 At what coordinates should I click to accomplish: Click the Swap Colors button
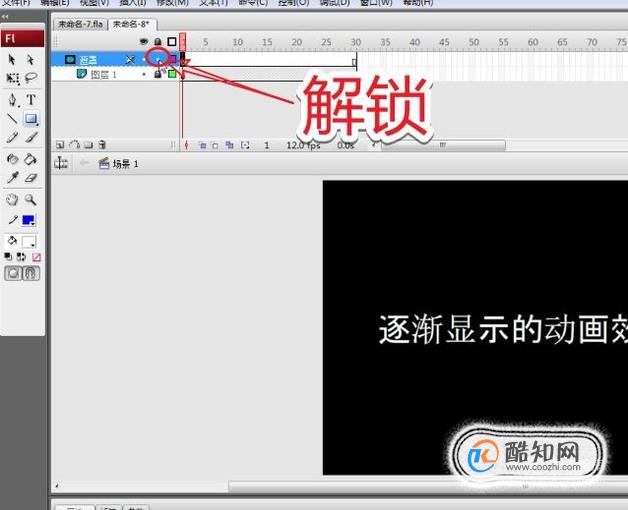tap(21, 257)
